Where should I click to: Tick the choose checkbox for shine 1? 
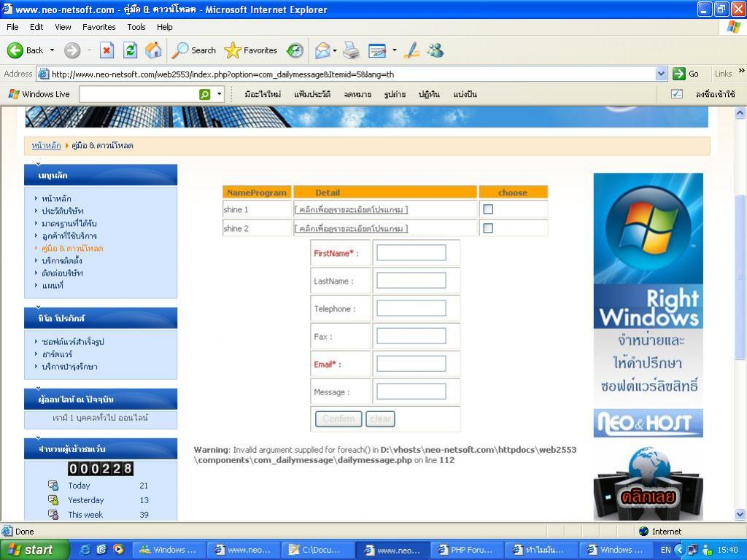click(x=488, y=209)
